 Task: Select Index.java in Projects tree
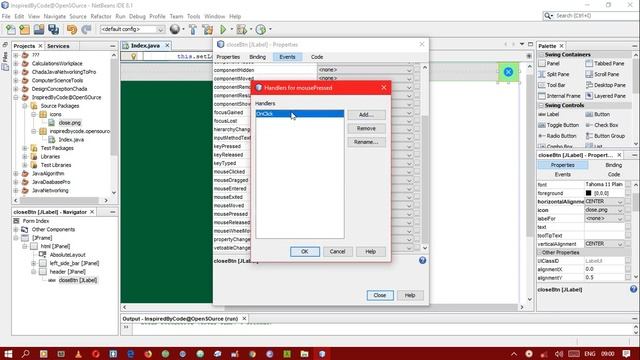pyautogui.click(x=71, y=140)
